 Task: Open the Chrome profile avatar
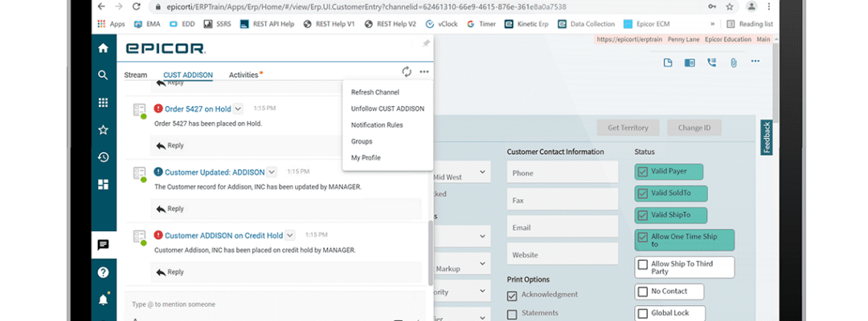751,6
